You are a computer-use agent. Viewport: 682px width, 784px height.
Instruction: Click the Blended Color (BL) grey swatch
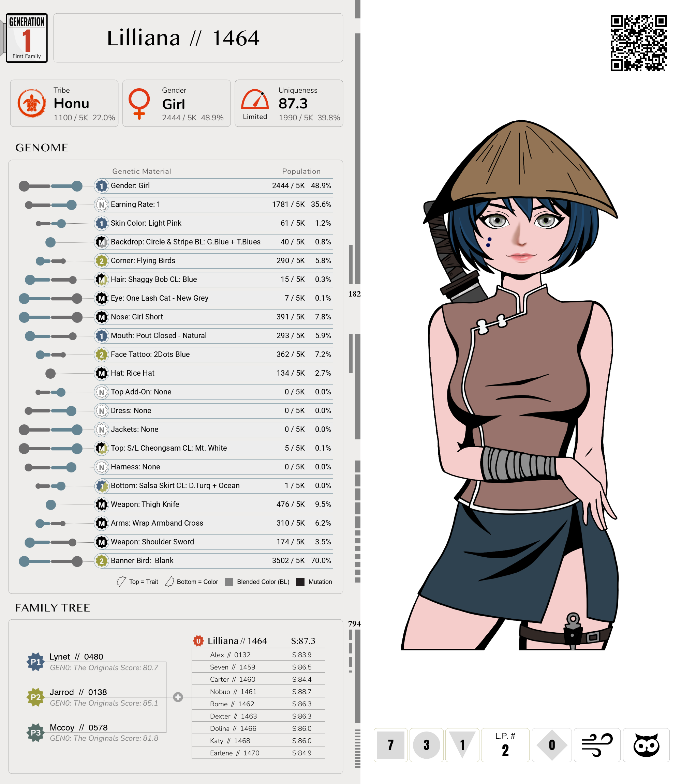click(229, 582)
